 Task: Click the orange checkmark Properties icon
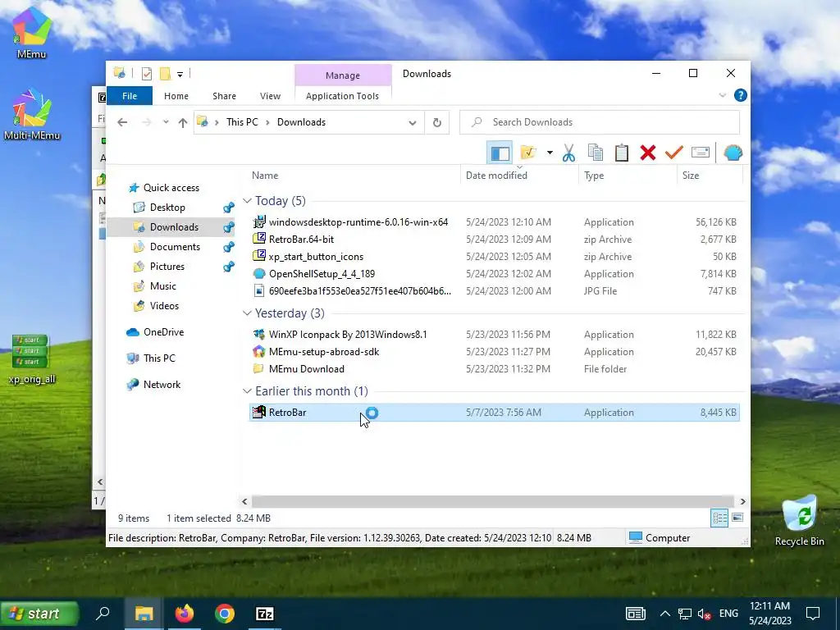point(674,153)
